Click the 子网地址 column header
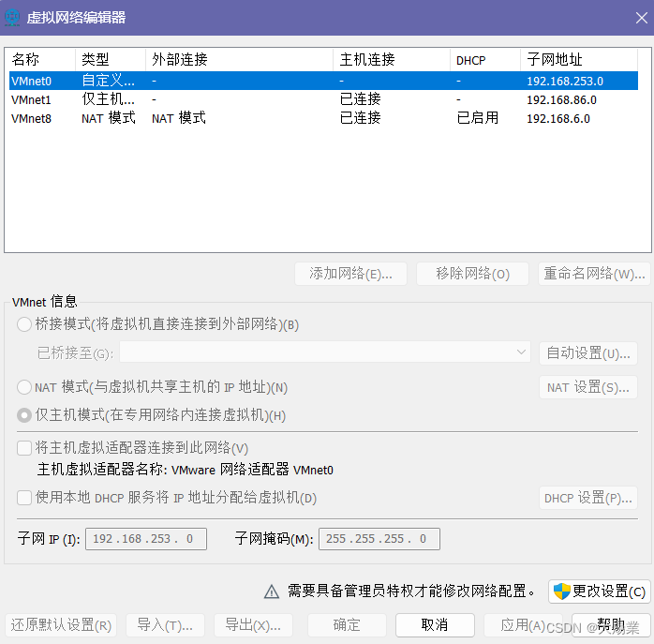Screen dimensions: 654x644 tap(579, 60)
